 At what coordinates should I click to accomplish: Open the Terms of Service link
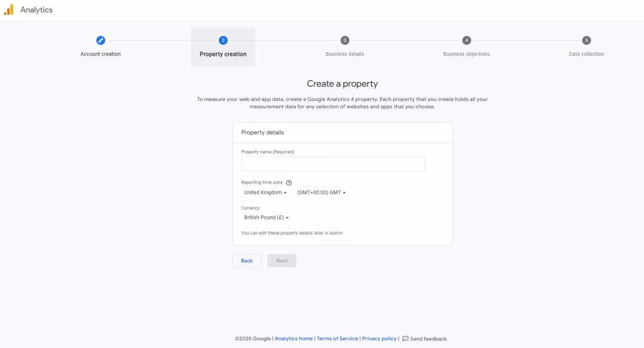337,339
